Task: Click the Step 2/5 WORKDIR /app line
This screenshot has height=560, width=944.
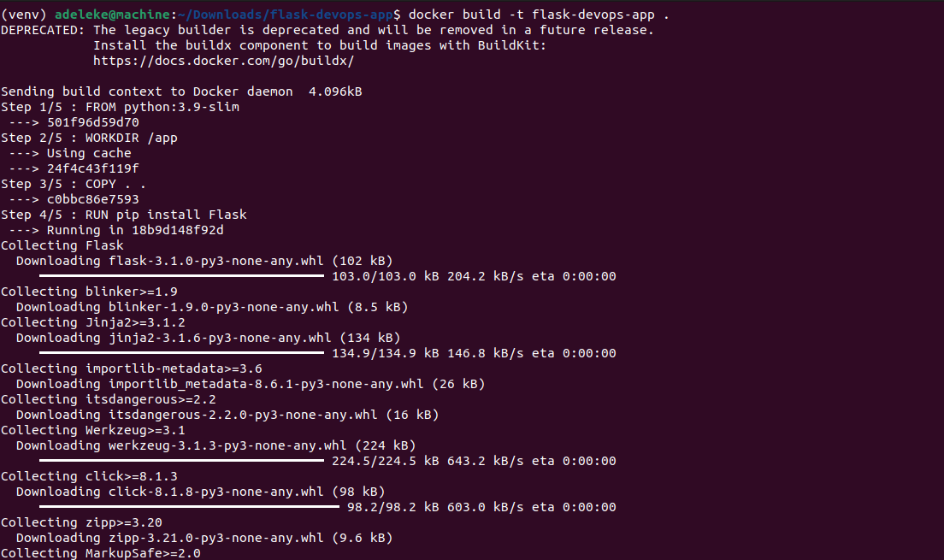Action: [x=89, y=138]
